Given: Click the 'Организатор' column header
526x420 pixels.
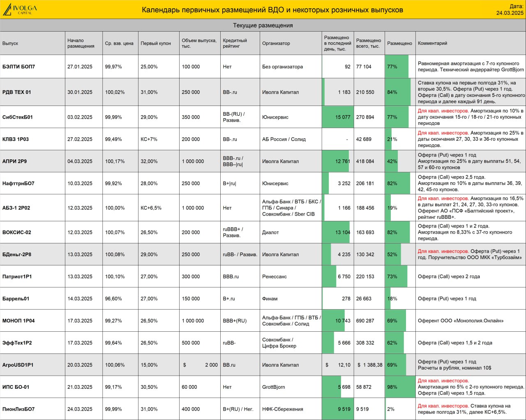Looking at the screenshot, I should point(276,43).
